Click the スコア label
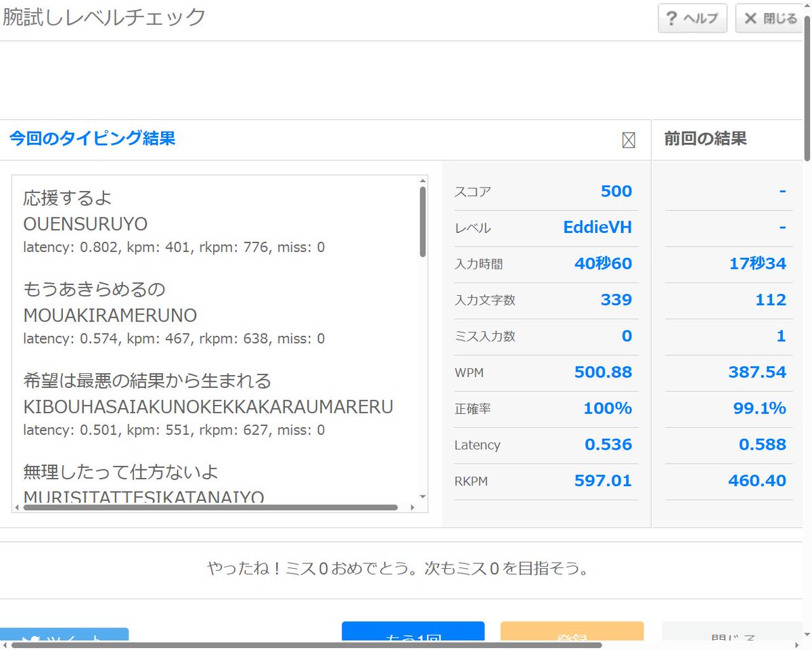Screen dimensions: 812x650 click(472, 192)
